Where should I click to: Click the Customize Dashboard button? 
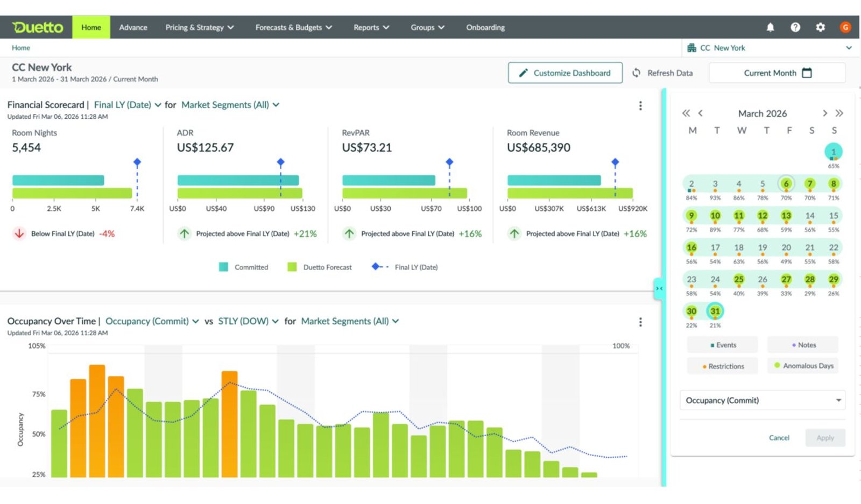pyautogui.click(x=565, y=73)
